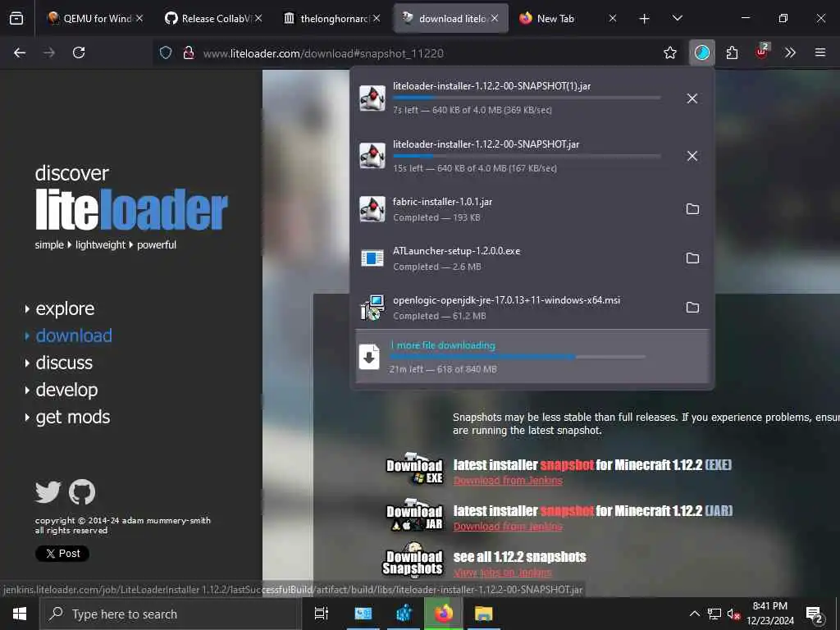Open 1 more file downloading entry

[x=532, y=356]
